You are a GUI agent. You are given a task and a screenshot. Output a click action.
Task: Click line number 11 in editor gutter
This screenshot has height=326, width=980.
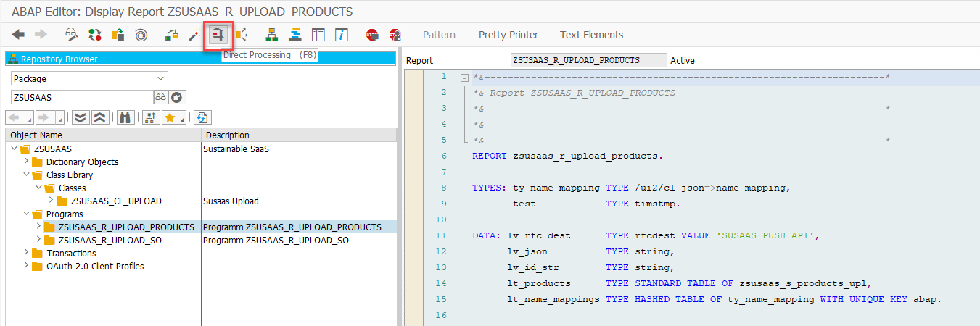pyautogui.click(x=441, y=235)
